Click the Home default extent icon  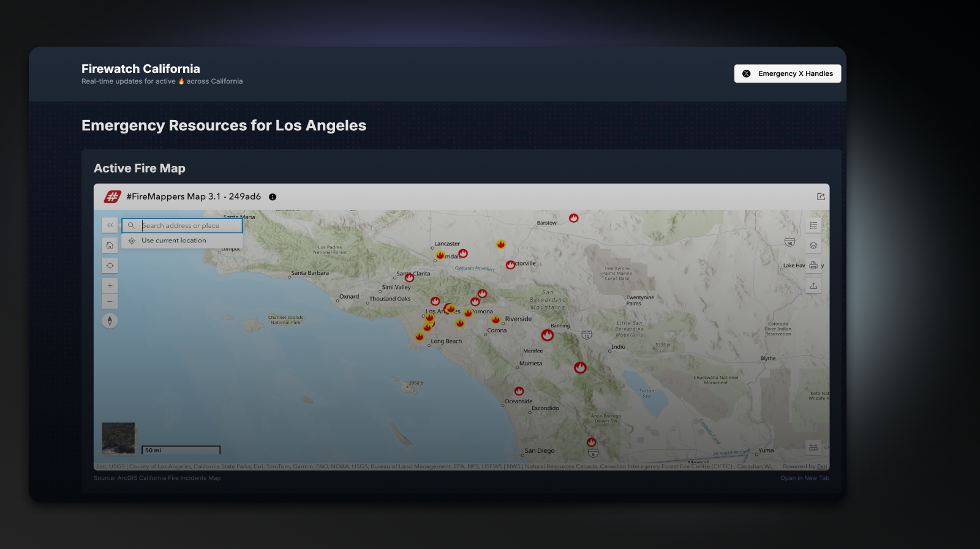tap(110, 245)
